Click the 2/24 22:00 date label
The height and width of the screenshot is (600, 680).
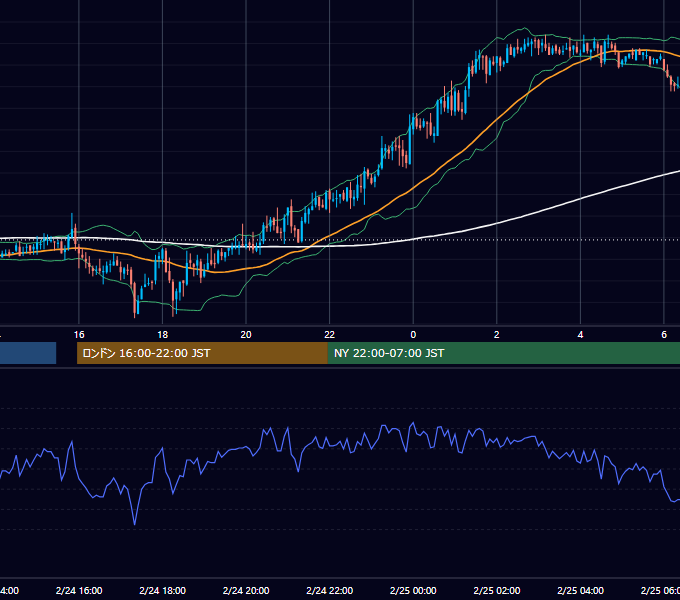pos(330,590)
